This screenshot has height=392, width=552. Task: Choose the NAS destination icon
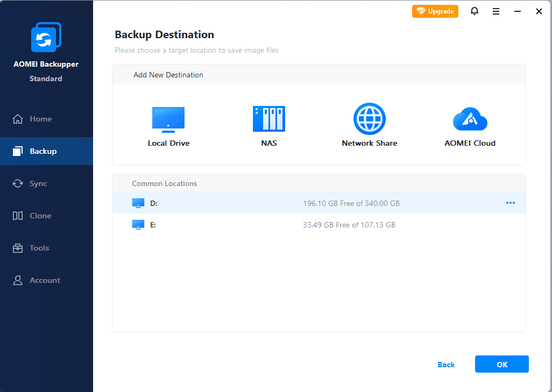268,119
